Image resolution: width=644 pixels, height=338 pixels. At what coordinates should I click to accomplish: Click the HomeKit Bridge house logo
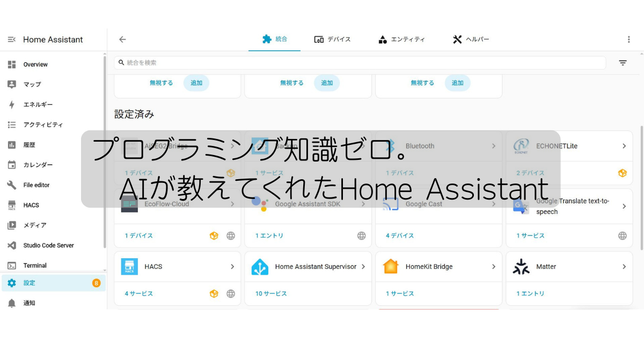click(391, 267)
